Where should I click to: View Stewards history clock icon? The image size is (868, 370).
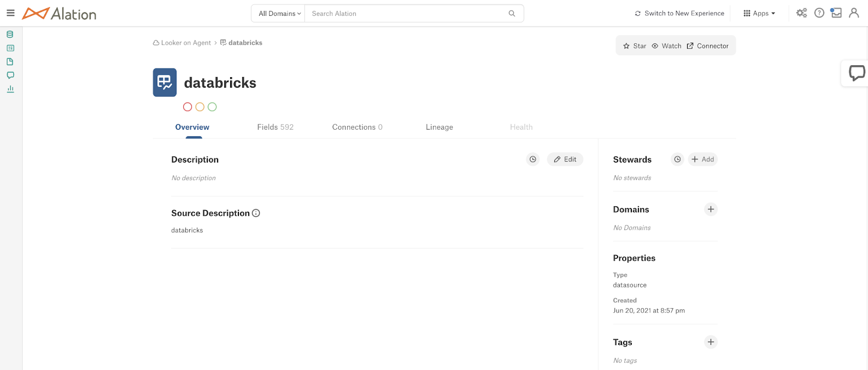pos(677,159)
